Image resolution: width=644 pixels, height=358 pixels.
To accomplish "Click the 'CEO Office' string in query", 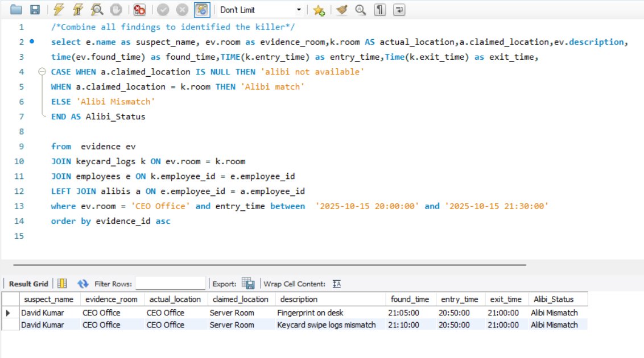I will (x=160, y=206).
